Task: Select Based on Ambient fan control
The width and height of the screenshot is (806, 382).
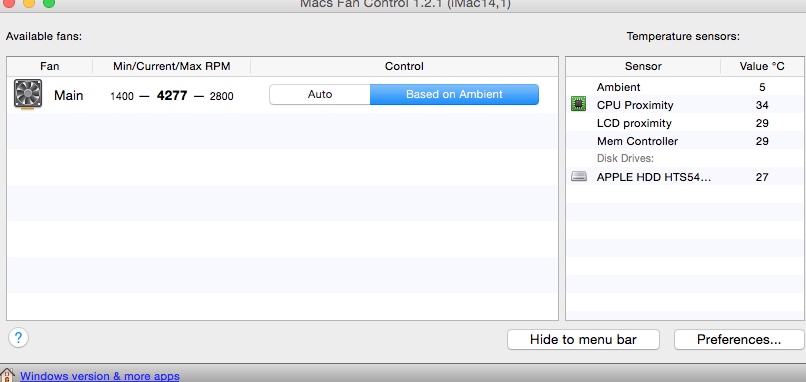Action: coord(454,94)
